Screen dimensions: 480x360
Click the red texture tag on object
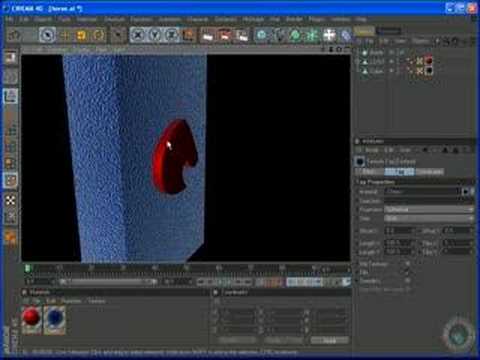pyautogui.click(x=429, y=61)
